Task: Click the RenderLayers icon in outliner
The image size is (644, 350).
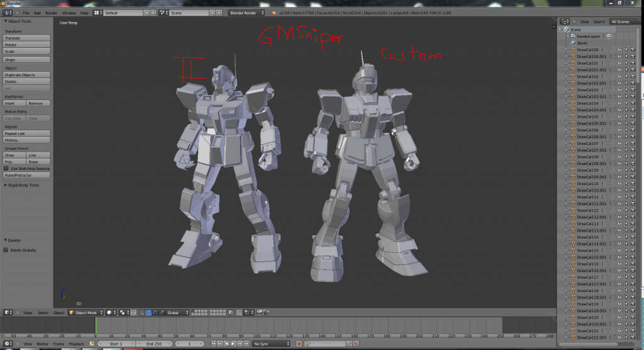Action: coord(574,36)
